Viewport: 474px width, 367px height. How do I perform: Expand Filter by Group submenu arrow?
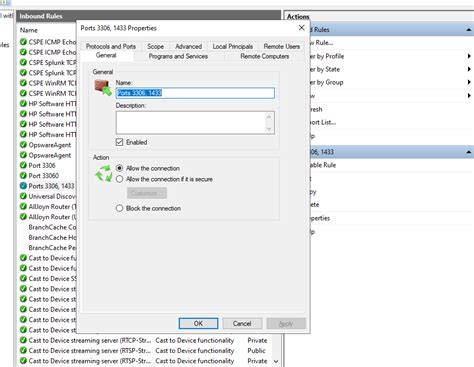[469, 82]
